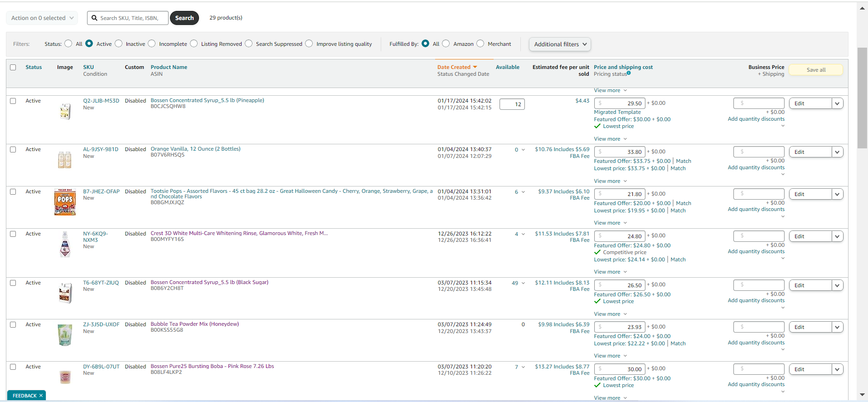Filter by Incomplete status
Image resolution: width=868 pixels, height=402 pixels.
(152, 44)
